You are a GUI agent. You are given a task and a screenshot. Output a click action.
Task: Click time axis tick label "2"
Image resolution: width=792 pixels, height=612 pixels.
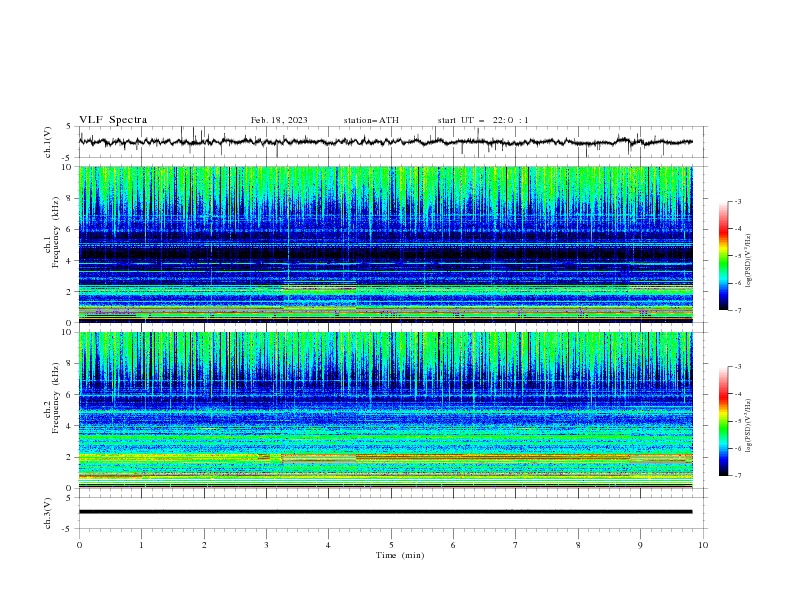[x=204, y=545]
